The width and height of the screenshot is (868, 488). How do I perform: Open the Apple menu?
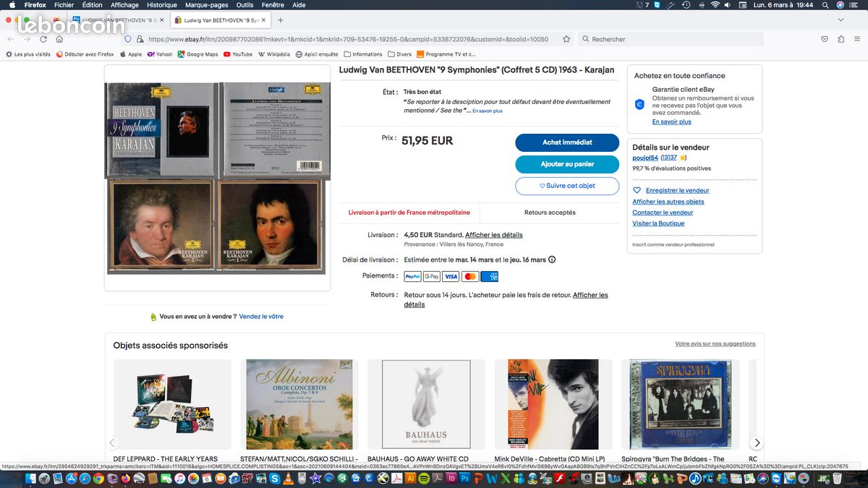coord(12,4)
